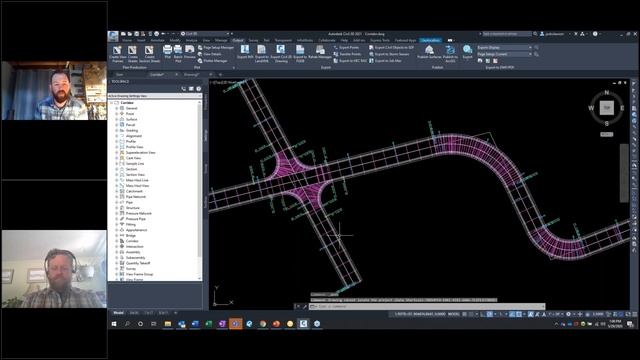
Task: Click the application menu logo button
Action: [x=113, y=36]
